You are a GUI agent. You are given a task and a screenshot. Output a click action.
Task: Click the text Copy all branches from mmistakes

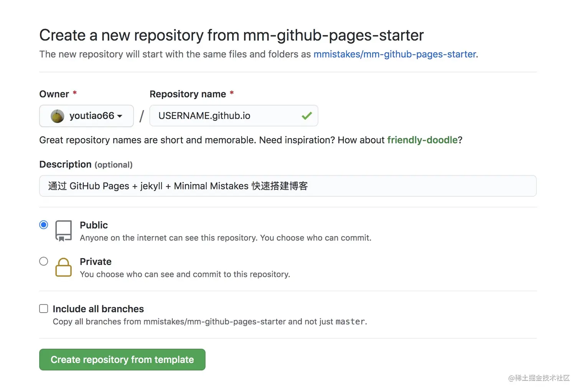click(210, 321)
